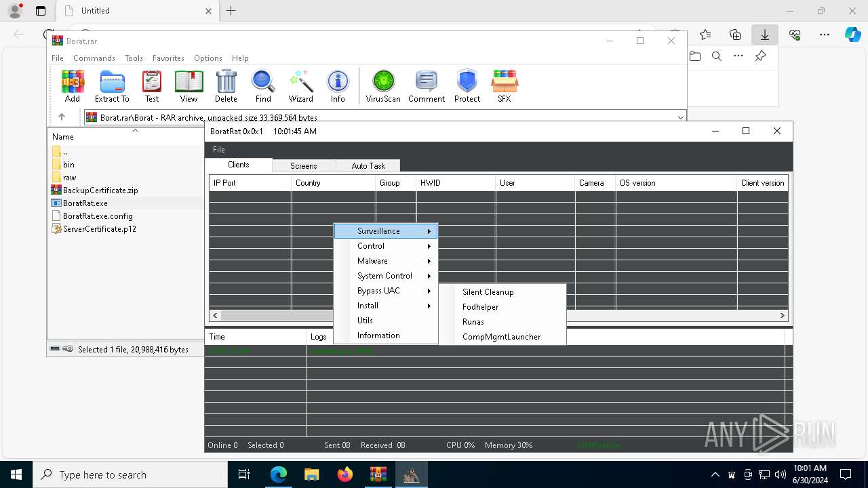Search downloads with the magnifier icon
This screenshot has height=488, width=868.
pyautogui.click(x=716, y=56)
